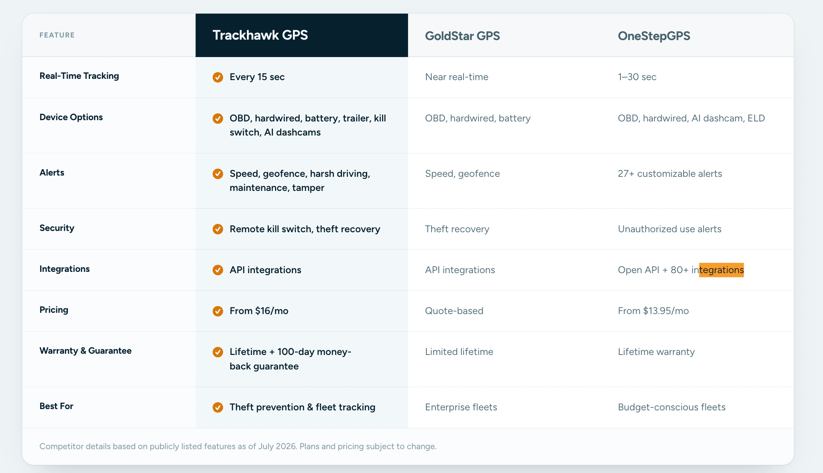
Task: Click the checkmark icon beside Remote kill switch
Action: (217, 229)
